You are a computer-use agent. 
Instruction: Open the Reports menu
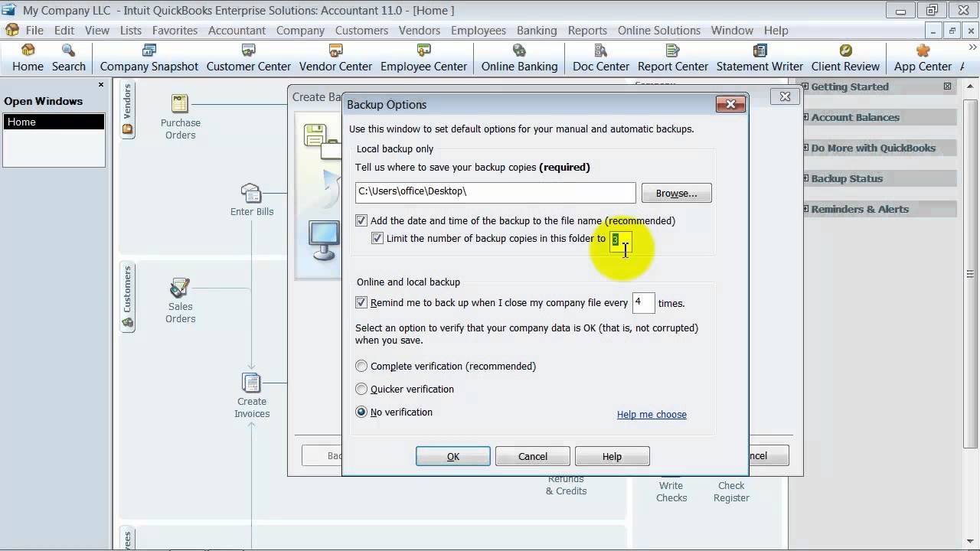[x=587, y=31]
